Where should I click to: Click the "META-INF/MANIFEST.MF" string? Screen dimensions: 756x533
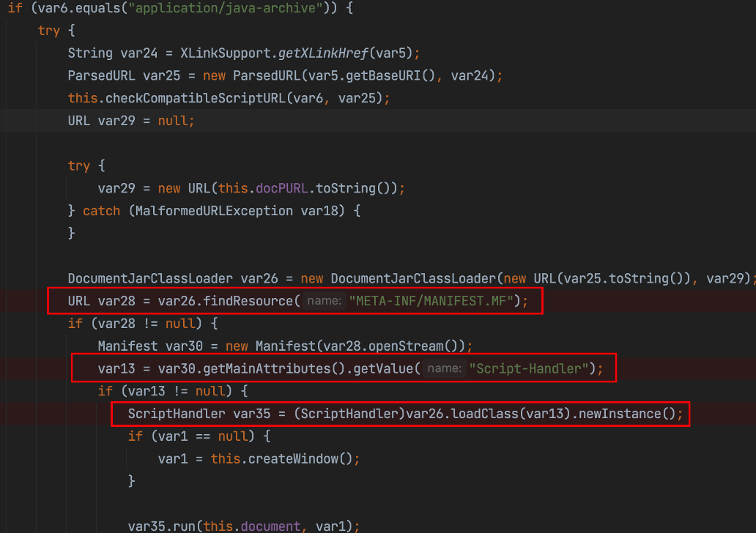431,301
